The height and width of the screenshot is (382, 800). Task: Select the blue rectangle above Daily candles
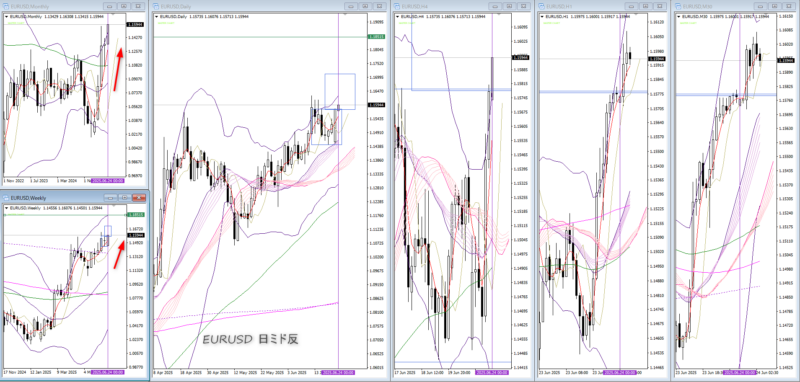point(340,91)
